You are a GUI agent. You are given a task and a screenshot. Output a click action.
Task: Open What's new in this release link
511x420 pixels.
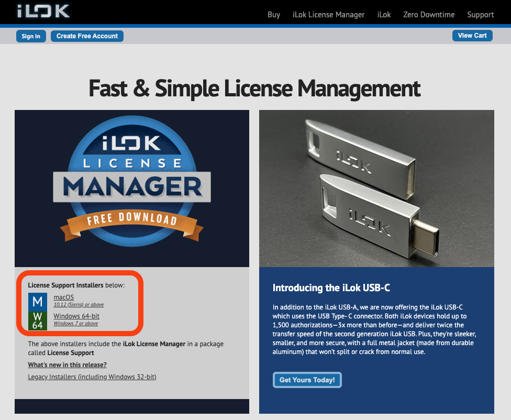(x=67, y=364)
